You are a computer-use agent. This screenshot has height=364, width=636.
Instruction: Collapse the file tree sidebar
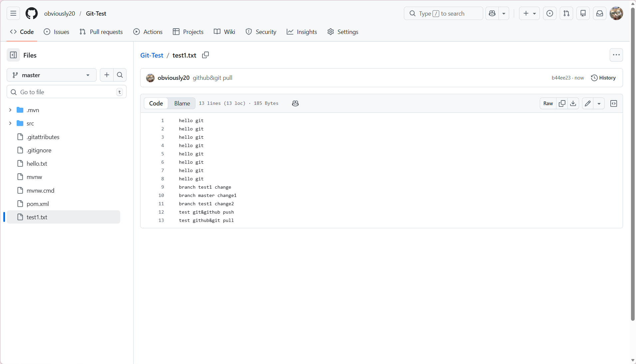point(13,55)
